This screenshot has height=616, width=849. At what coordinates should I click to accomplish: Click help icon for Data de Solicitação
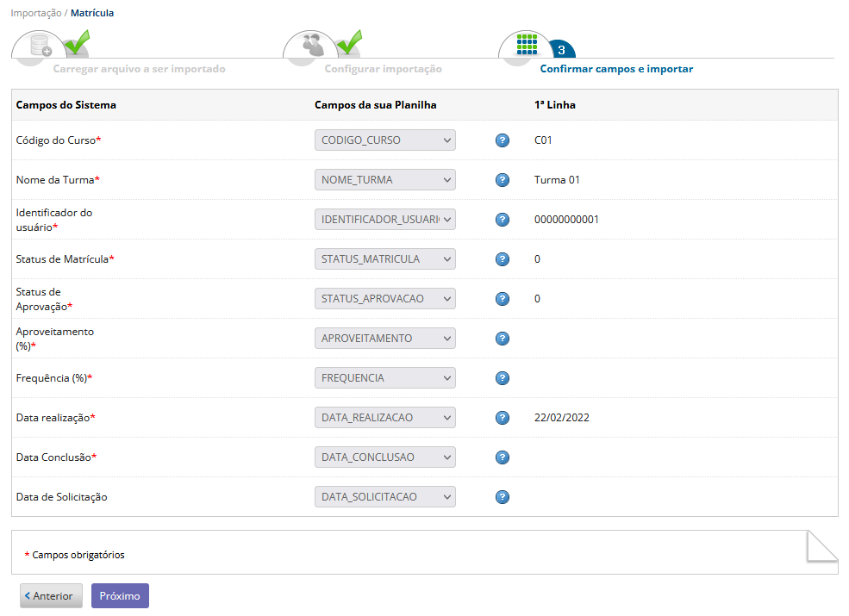coord(503,497)
